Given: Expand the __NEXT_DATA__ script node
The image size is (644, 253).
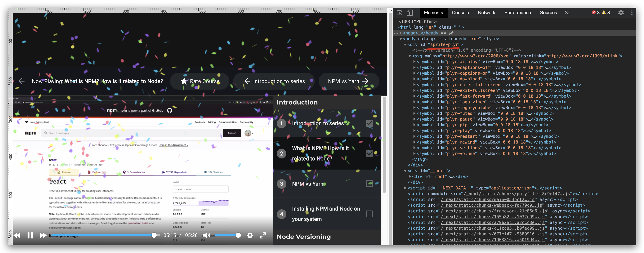Looking at the screenshot, I should click(x=405, y=188).
